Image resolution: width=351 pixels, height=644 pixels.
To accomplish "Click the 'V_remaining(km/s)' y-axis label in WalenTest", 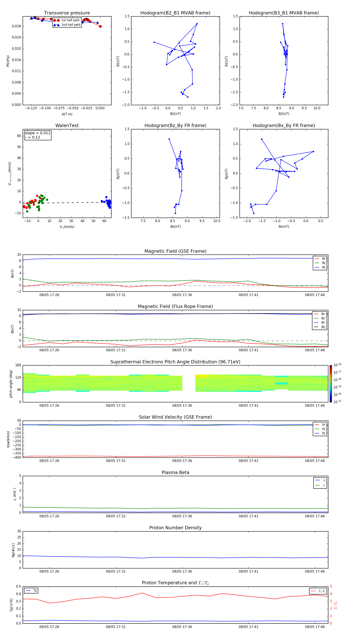I will pos(10,173).
